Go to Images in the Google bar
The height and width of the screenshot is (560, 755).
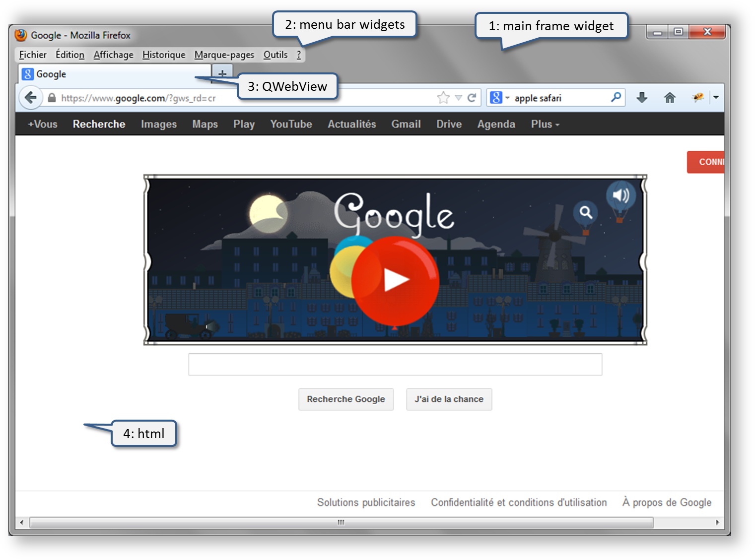click(x=159, y=124)
